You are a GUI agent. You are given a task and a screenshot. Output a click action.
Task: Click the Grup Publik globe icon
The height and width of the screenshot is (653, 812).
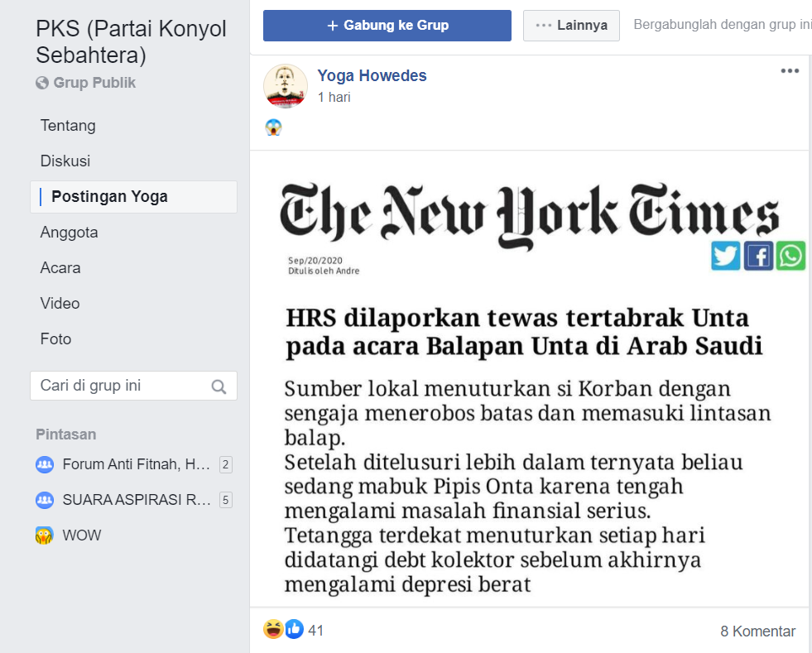click(x=42, y=83)
